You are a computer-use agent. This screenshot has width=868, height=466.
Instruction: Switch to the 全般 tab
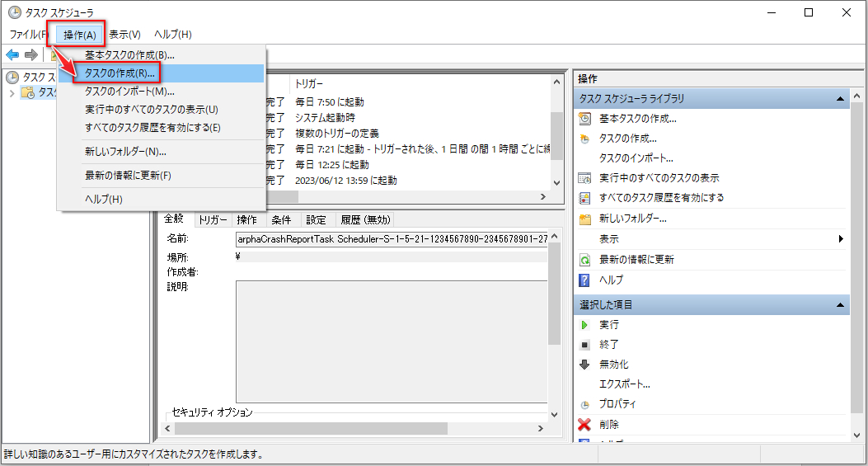pyautogui.click(x=174, y=219)
